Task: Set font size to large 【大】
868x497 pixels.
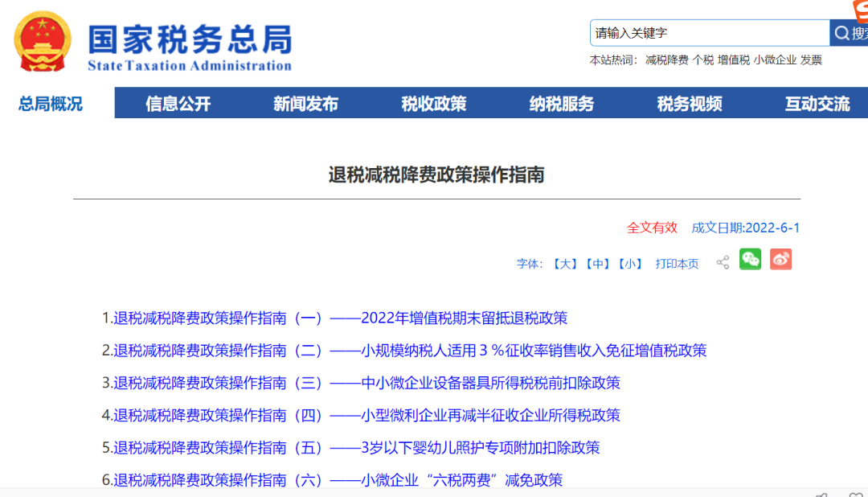Action: (x=565, y=264)
